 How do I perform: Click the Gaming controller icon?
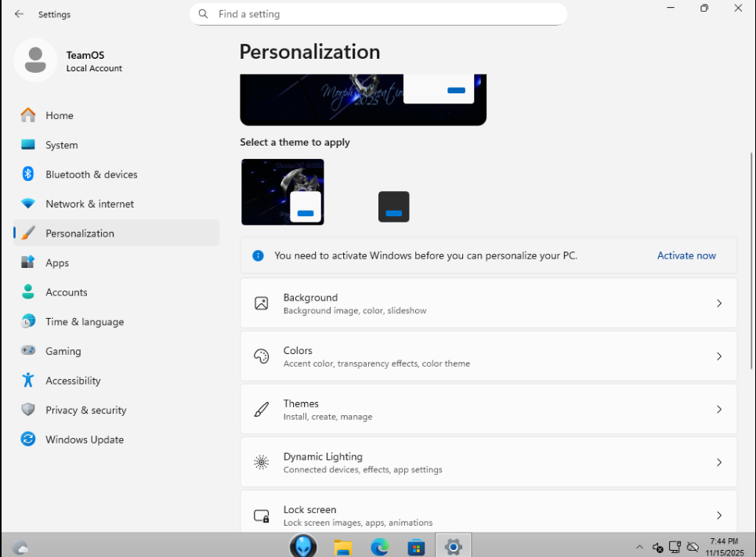coord(28,351)
